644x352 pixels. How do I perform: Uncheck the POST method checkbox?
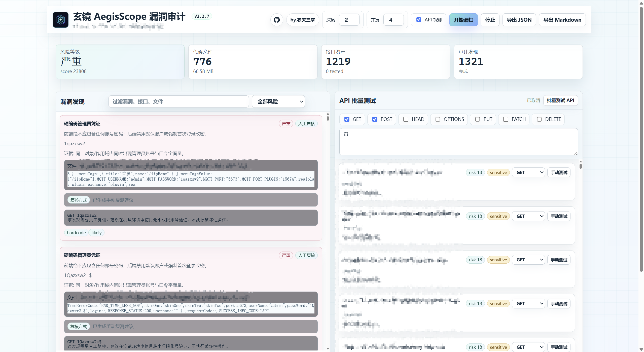click(x=375, y=119)
